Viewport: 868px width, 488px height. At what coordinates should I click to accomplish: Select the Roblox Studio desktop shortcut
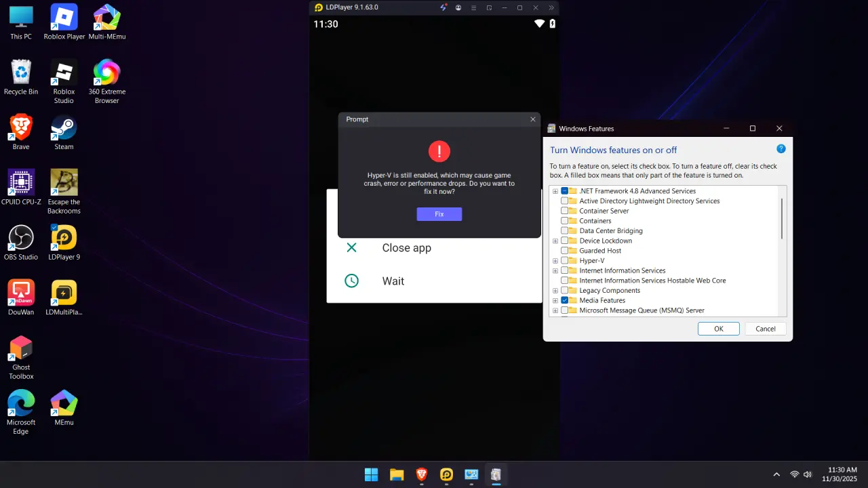64,82
